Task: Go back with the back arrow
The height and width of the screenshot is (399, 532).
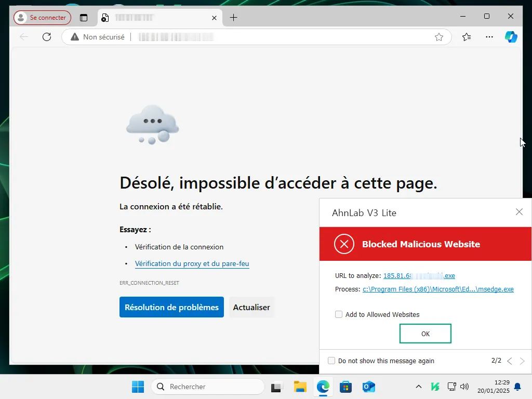Action: (x=24, y=37)
